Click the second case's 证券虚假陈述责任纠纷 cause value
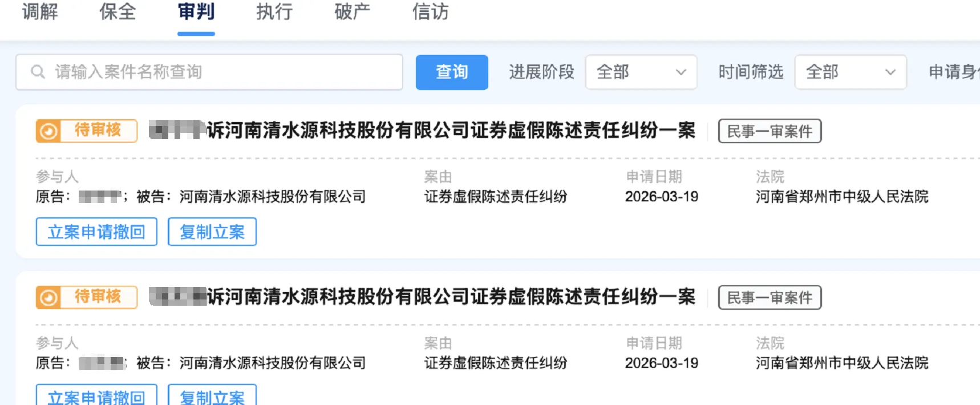 (x=496, y=363)
